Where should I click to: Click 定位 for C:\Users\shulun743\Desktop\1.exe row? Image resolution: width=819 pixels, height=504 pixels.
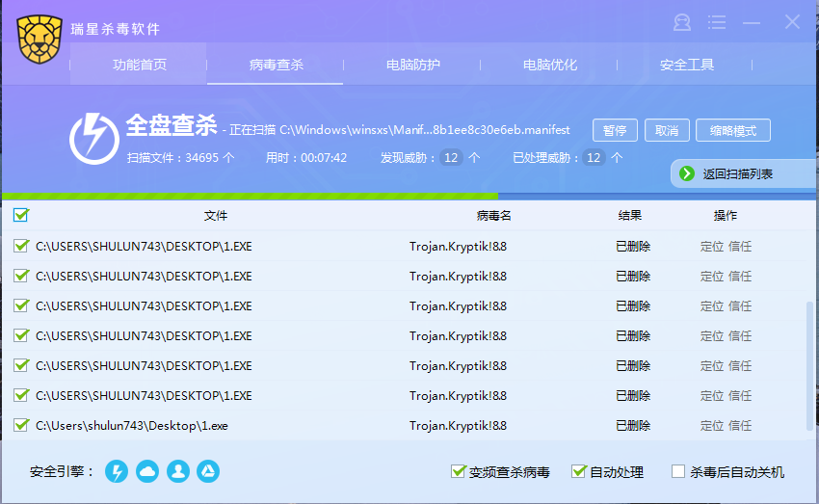(711, 426)
